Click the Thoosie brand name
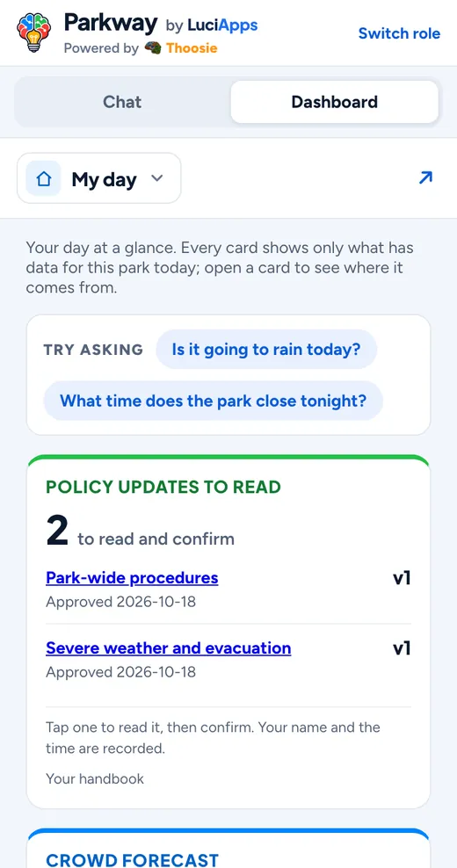Image resolution: width=457 pixels, height=868 pixels. pos(192,48)
